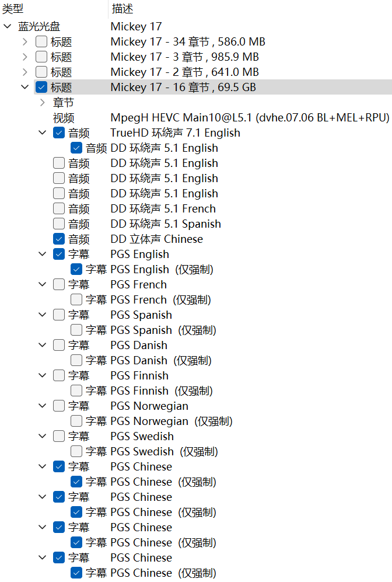
Task: Check the PGS French (仅强制) checkbox
Action: (76, 300)
